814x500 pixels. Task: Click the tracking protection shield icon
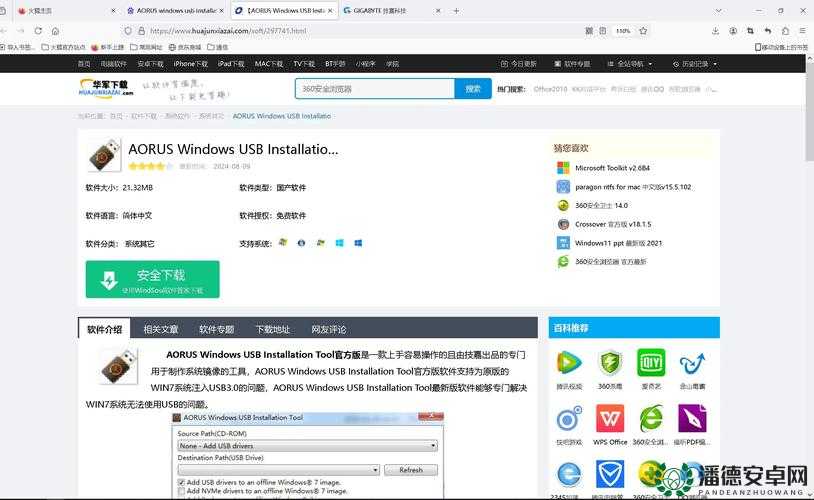click(128, 31)
